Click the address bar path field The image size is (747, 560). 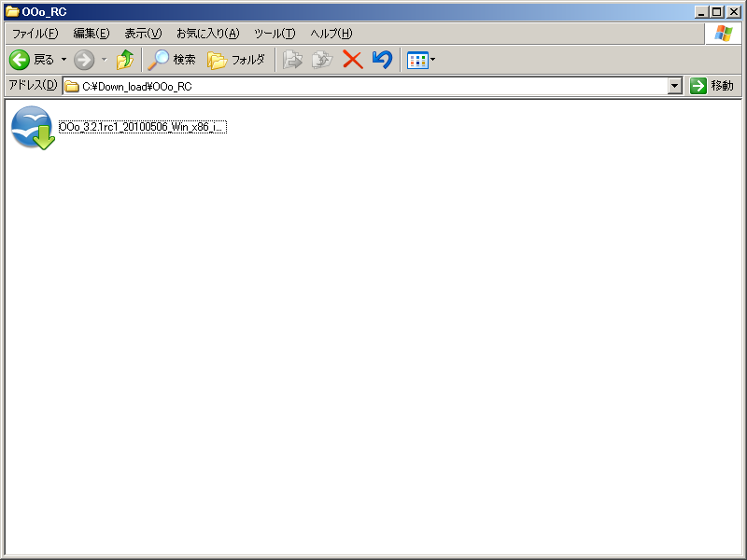(x=365, y=86)
